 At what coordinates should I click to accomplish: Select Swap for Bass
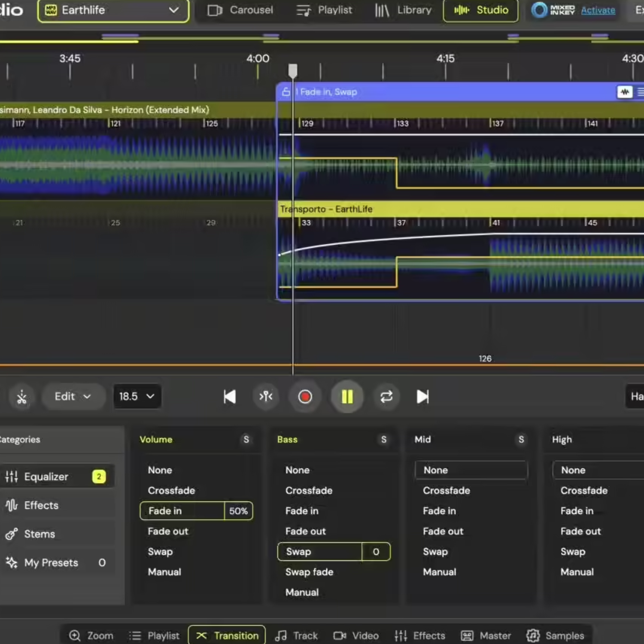tap(319, 552)
